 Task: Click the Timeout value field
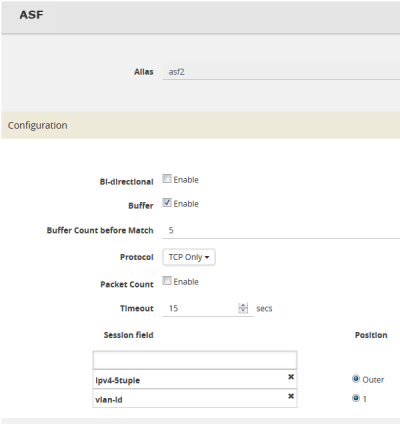[x=201, y=308]
